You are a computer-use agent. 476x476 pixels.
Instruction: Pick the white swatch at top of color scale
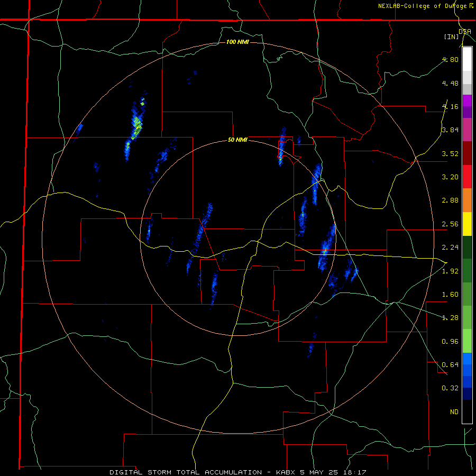467,59
